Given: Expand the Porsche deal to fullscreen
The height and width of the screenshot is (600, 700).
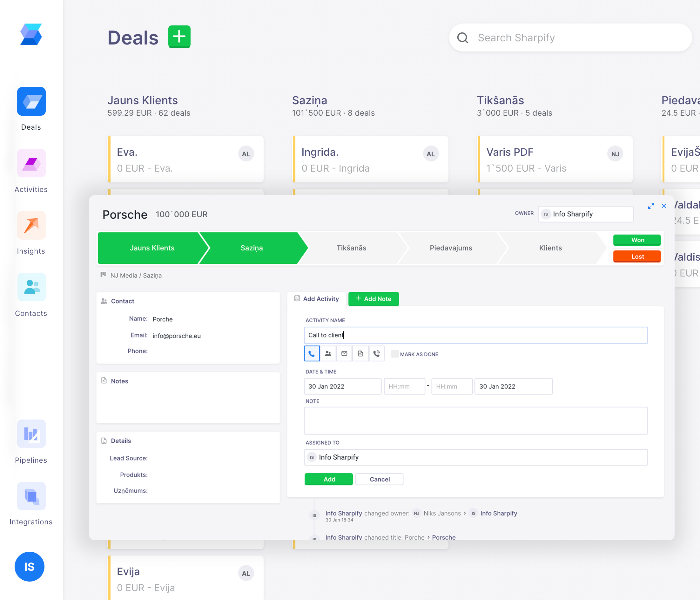Looking at the screenshot, I should [651, 206].
